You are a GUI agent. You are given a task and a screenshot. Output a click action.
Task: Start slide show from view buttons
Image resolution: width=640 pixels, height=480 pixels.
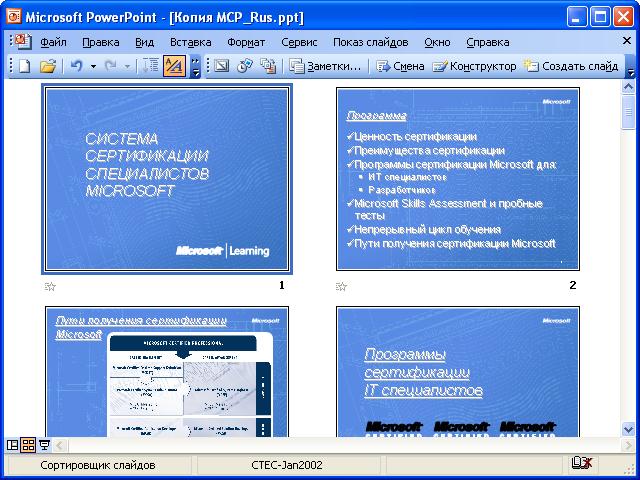[x=44, y=445]
